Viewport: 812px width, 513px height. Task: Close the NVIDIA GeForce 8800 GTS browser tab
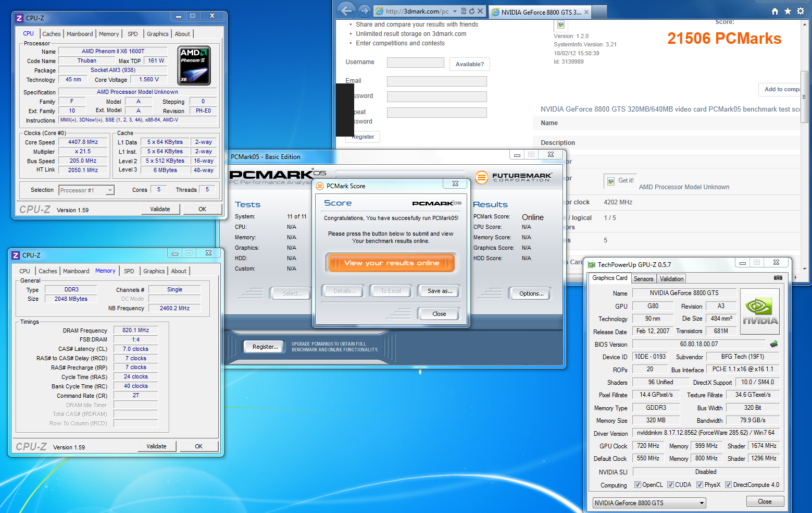click(586, 12)
